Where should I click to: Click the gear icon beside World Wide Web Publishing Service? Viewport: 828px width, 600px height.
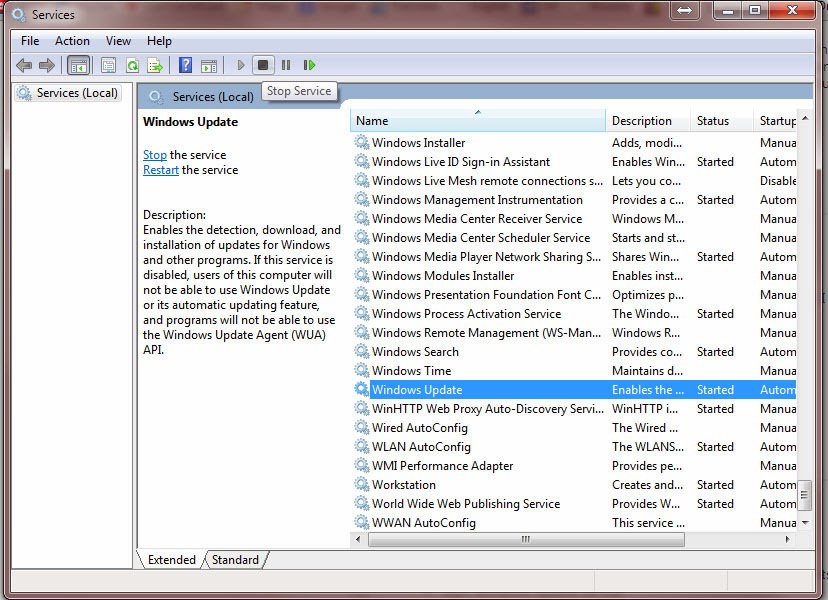[362, 503]
